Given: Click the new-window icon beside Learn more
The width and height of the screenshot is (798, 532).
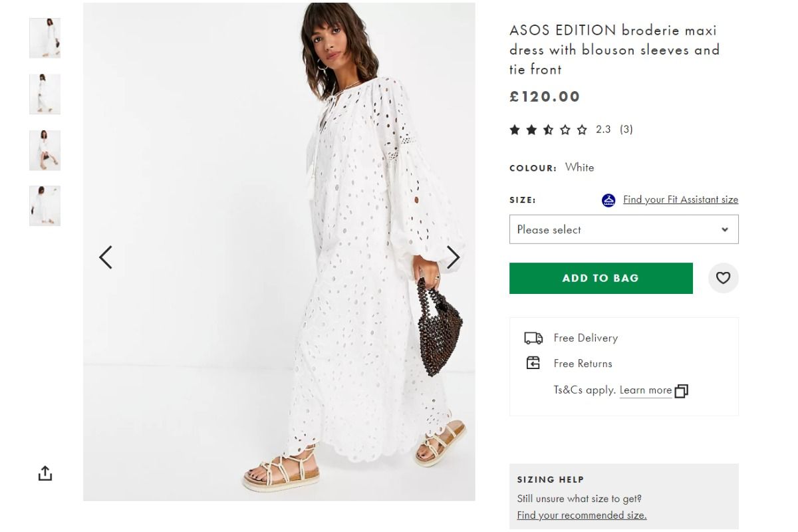Looking at the screenshot, I should 681,391.
